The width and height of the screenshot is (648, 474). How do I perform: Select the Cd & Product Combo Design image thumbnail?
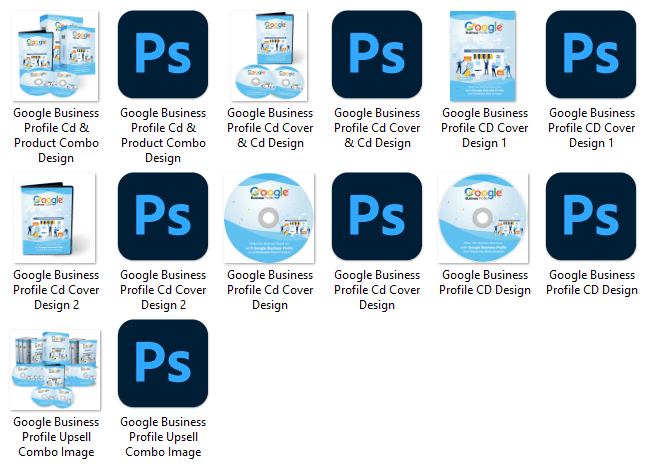tap(55, 56)
